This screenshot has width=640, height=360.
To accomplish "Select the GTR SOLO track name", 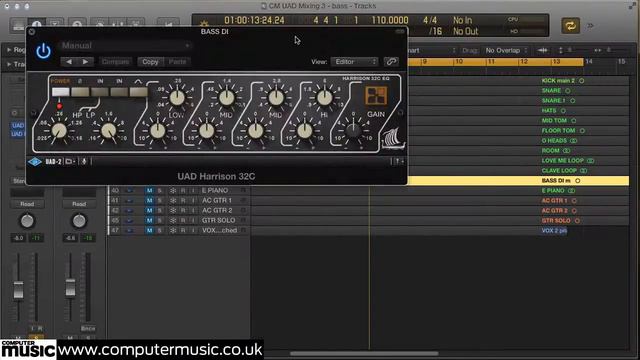I will [218, 220].
